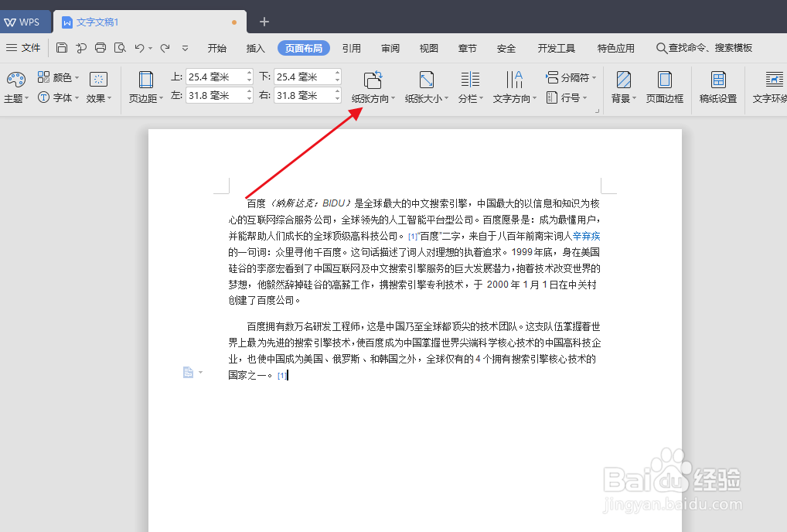Open the 开发工具 ribbon tab

click(556, 48)
